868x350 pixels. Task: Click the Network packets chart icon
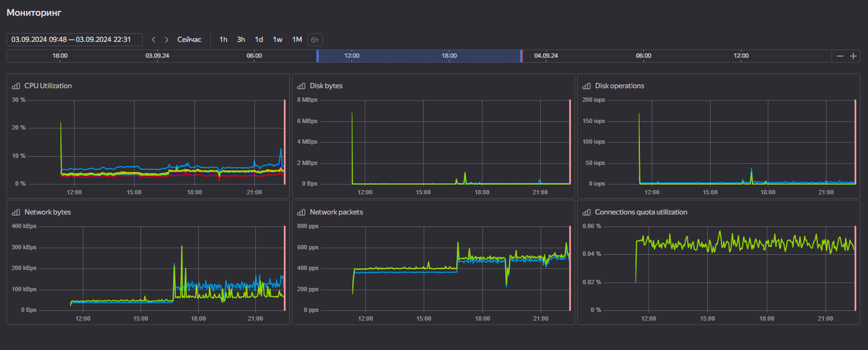[x=301, y=212]
